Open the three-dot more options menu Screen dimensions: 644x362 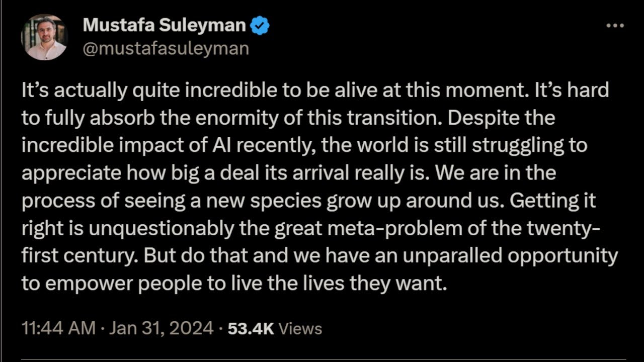click(x=615, y=26)
